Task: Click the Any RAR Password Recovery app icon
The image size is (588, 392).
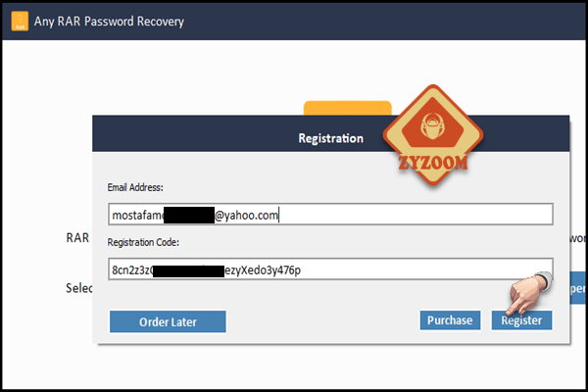Action: (x=20, y=21)
